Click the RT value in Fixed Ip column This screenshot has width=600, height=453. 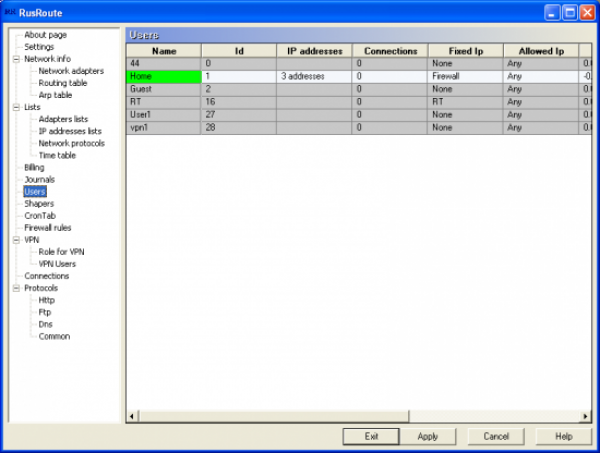(465, 102)
